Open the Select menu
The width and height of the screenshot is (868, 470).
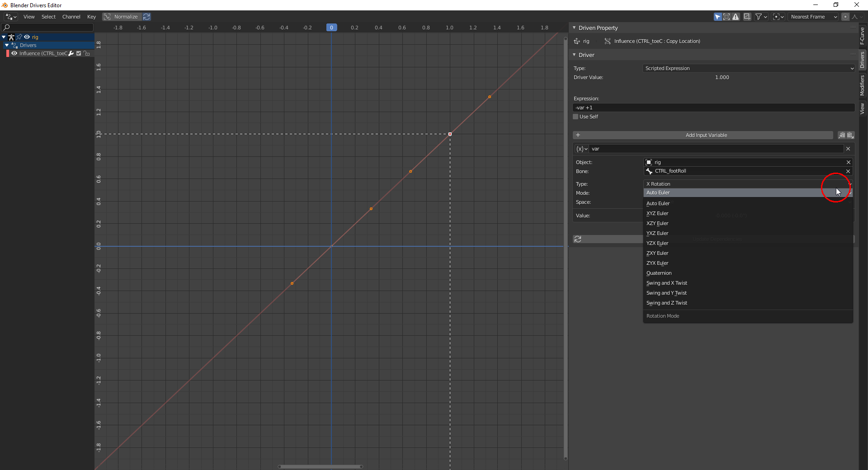pyautogui.click(x=48, y=17)
